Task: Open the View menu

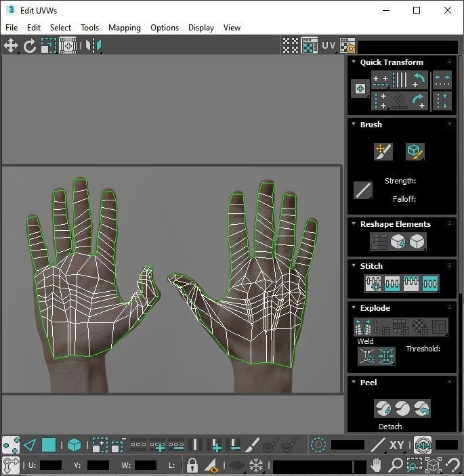Action: [232, 28]
